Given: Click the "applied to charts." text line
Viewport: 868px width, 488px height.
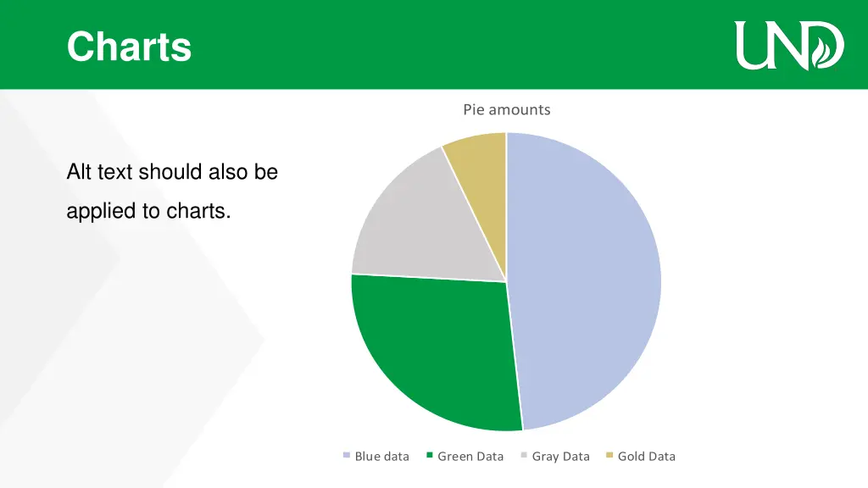Looking at the screenshot, I should (148, 211).
